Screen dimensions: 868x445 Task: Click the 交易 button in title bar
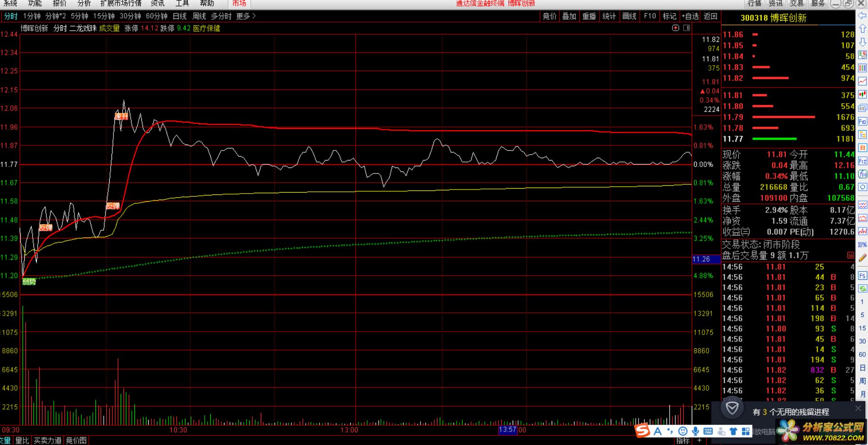(x=797, y=3)
